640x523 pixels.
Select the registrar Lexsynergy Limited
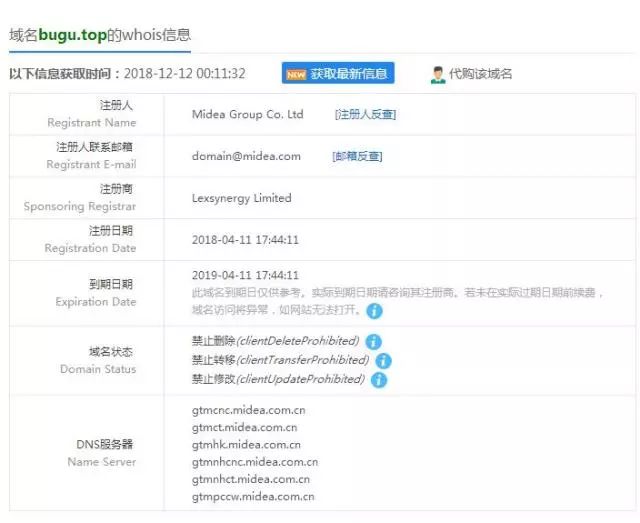click(x=242, y=198)
